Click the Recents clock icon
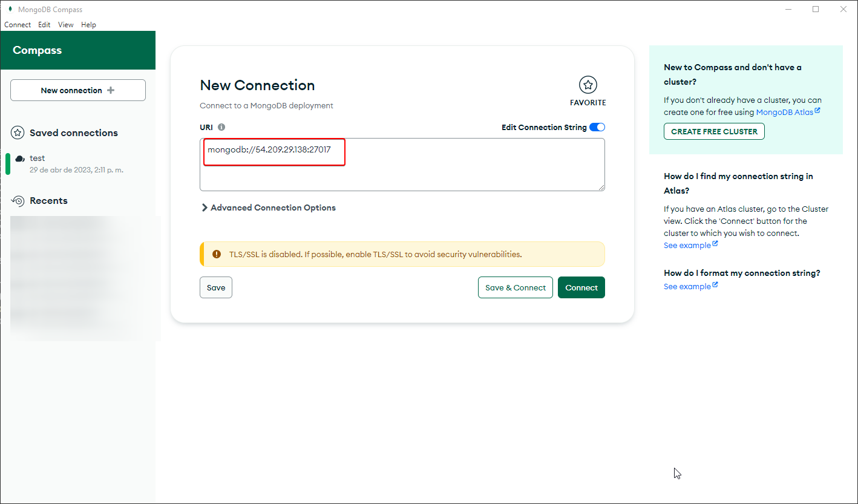 (18, 201)
